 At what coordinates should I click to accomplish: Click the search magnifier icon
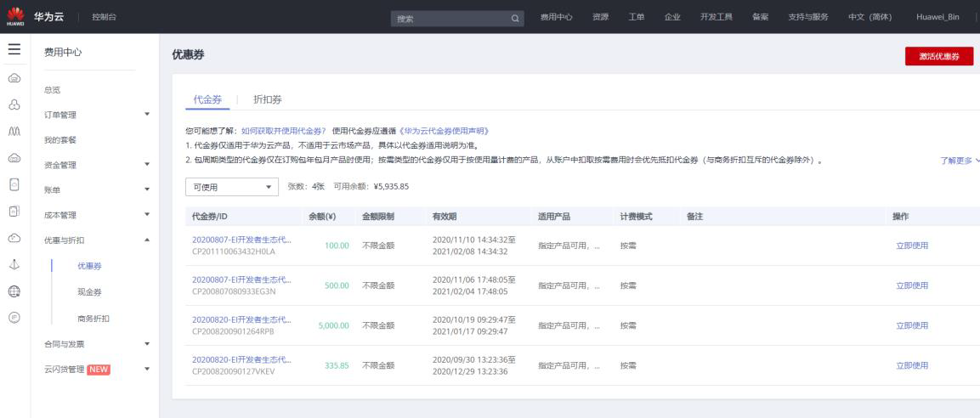(x=515, y=19)
